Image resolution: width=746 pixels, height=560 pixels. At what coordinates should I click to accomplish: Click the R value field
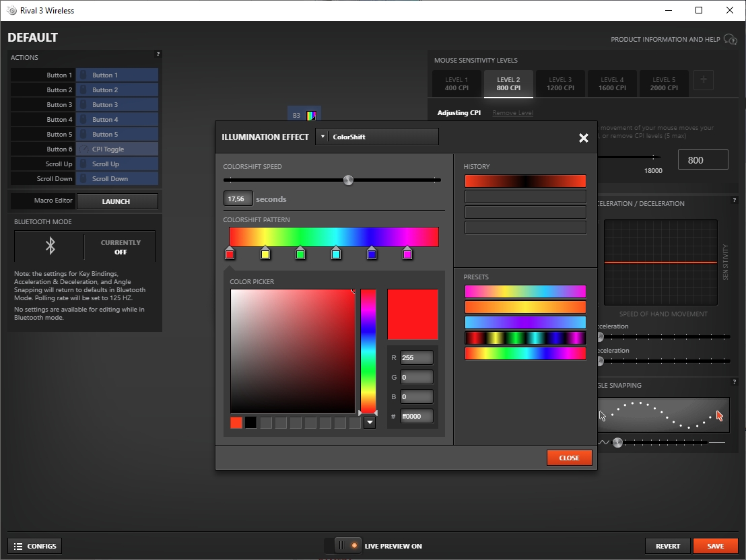pyautogui.click(x=417, y=357)
